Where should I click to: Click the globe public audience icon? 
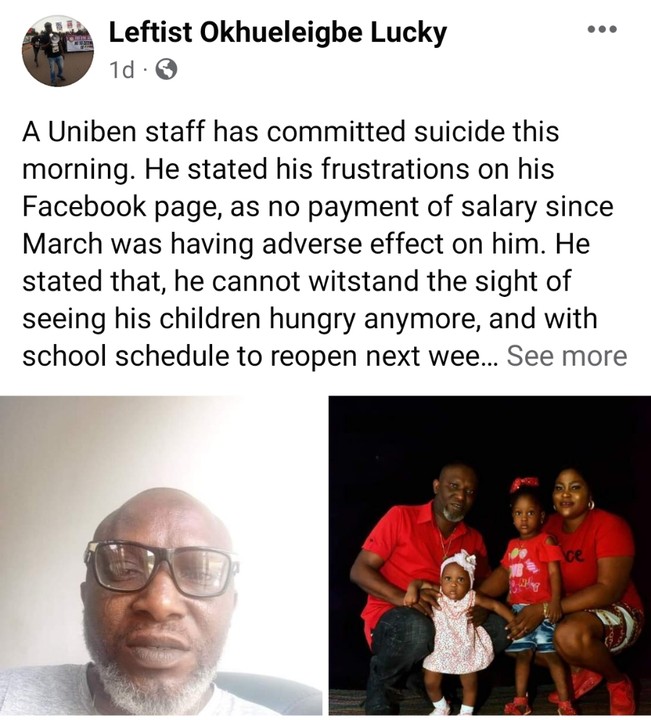point(166,70)
